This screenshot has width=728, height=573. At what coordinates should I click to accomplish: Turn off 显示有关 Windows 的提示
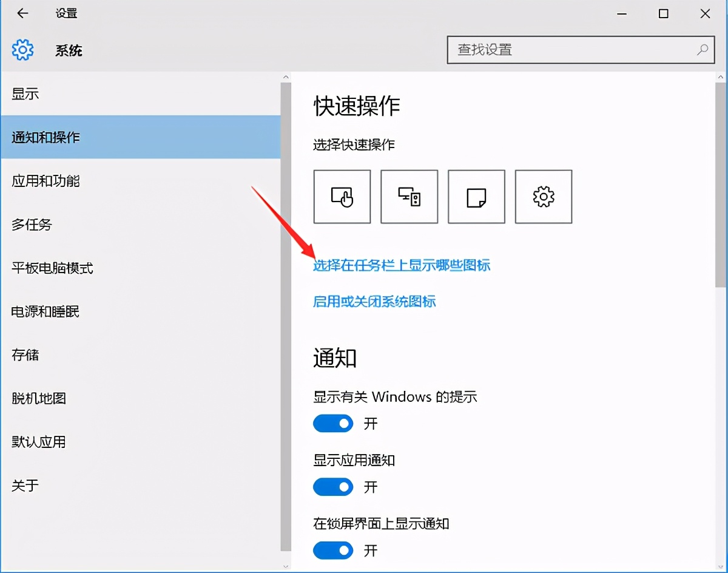pyautogui.click(x=333, y=423)
